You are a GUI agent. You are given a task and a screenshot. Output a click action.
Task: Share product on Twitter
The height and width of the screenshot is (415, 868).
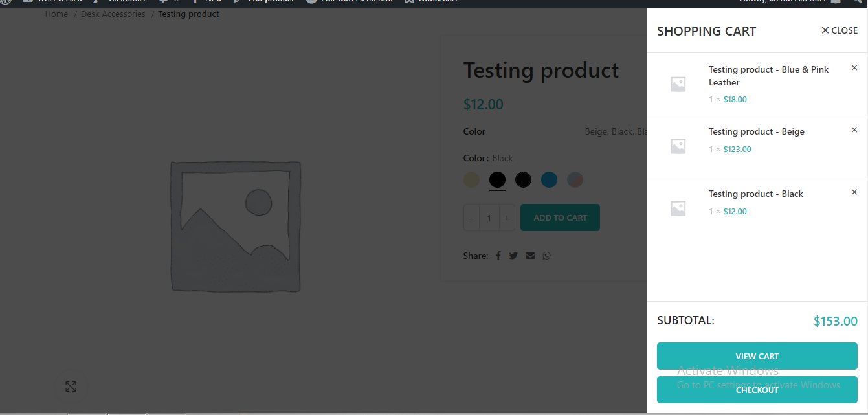point(513,256)
